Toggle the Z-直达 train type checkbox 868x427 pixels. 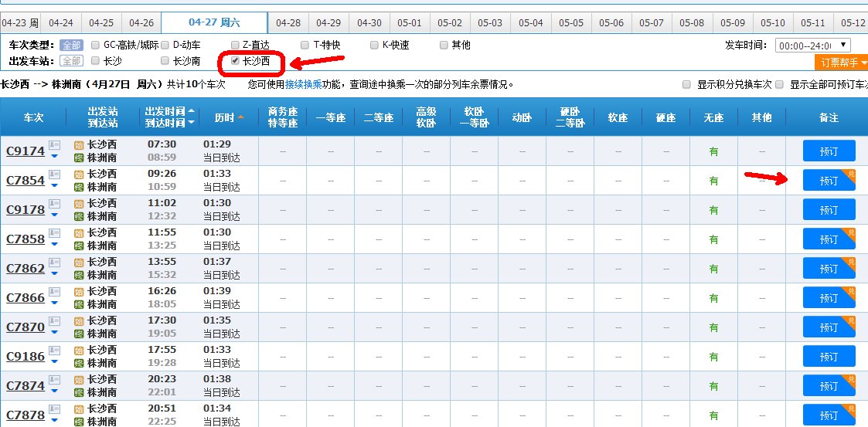pos(235,45)
